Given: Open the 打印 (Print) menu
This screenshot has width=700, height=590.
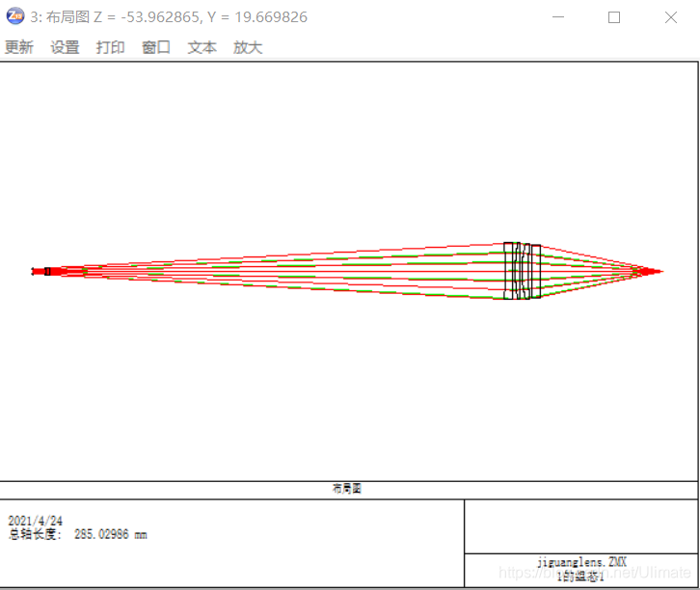Looking at the screenshot, I should coord(110,47).
